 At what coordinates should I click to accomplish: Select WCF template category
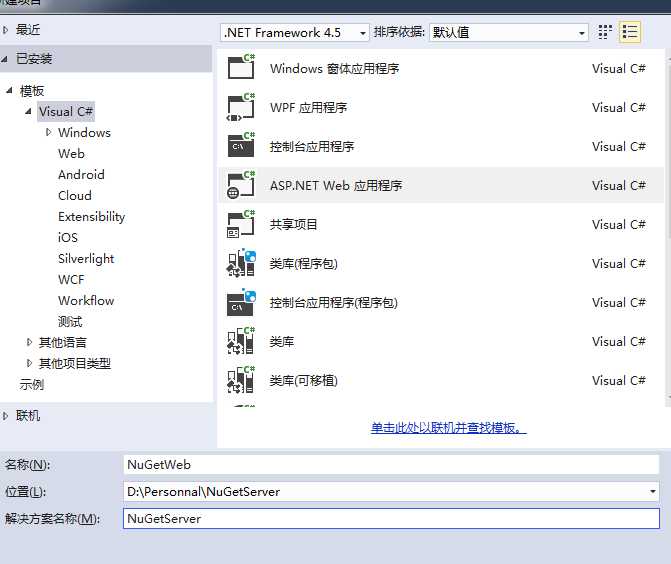point(71,279)
